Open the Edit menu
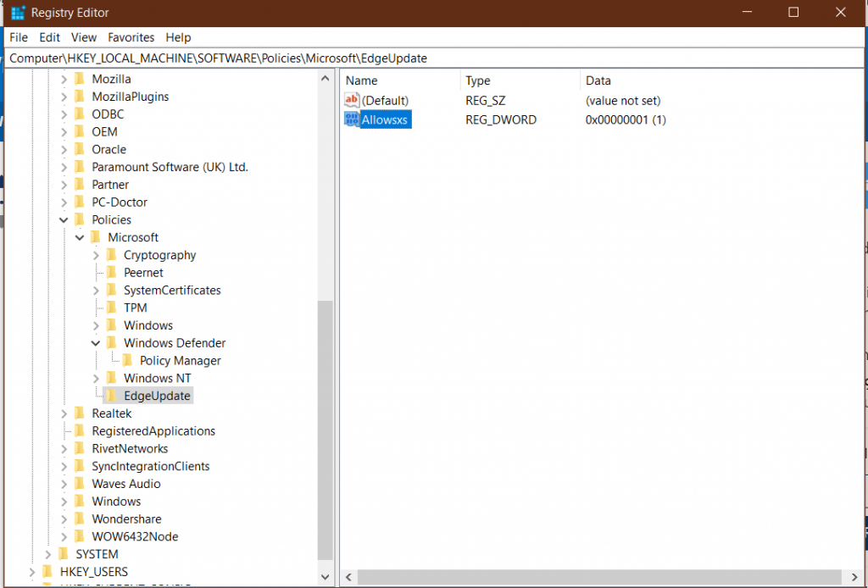 (49, 37)
